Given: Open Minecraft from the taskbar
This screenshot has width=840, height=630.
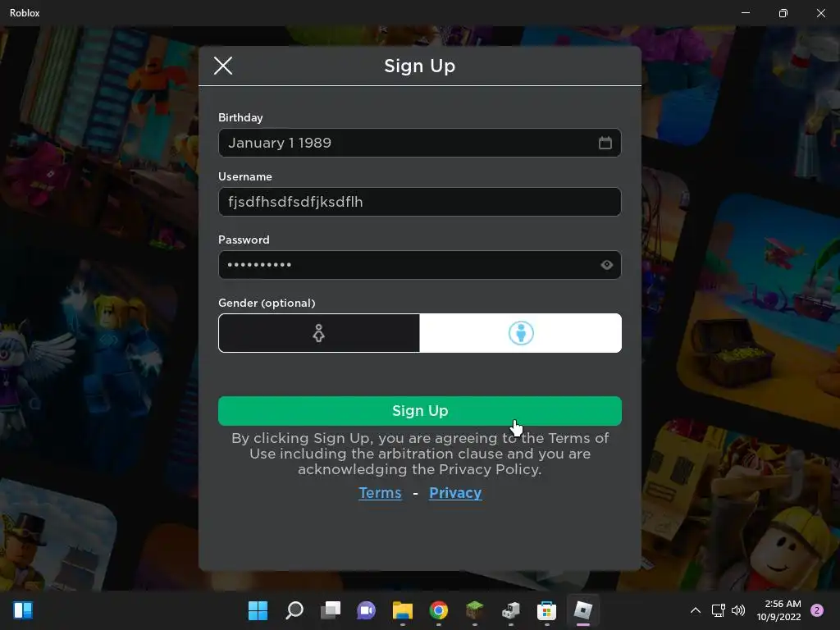Looking at the screenshot, I should coord(475,610).
